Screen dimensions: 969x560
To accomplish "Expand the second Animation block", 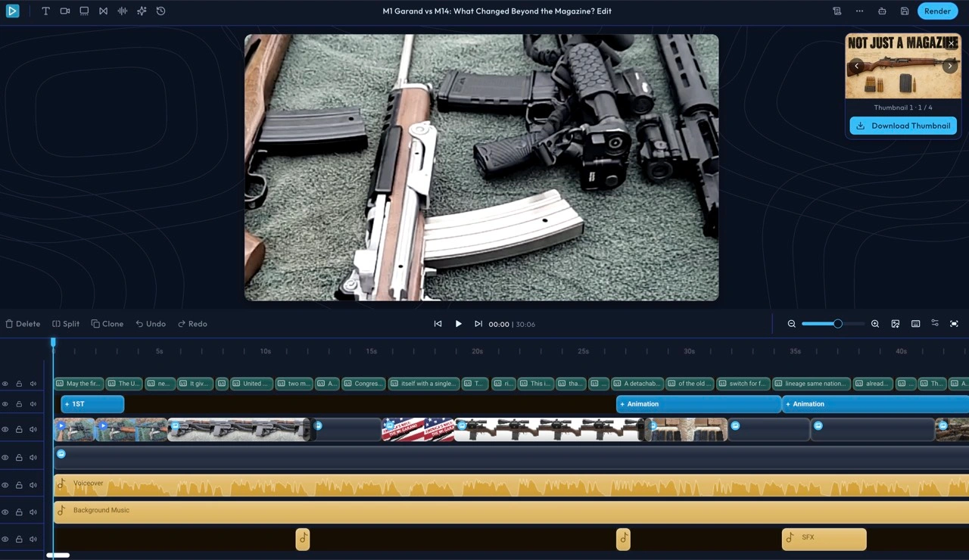I will pyautogui.click(x=875, y=404).
